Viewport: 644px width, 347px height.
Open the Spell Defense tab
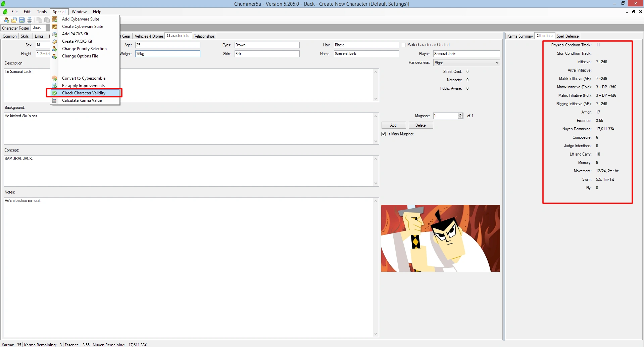click(x=567, y=36)
